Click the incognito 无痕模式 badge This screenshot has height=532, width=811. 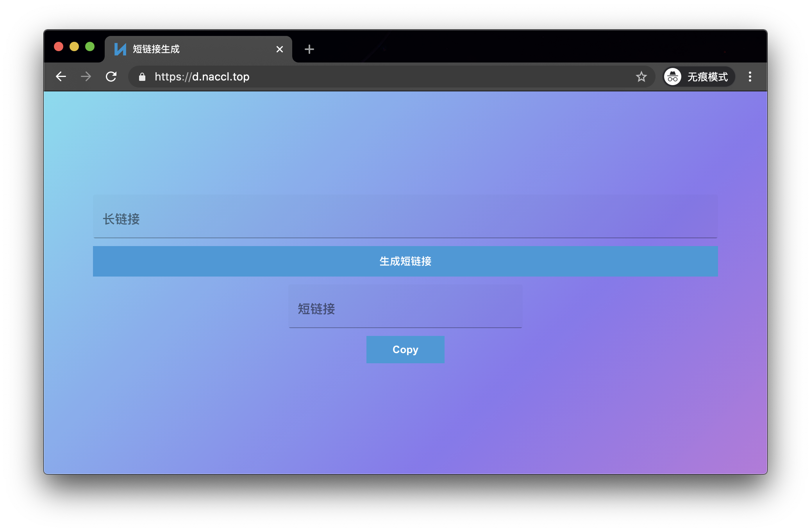[698, 77]
